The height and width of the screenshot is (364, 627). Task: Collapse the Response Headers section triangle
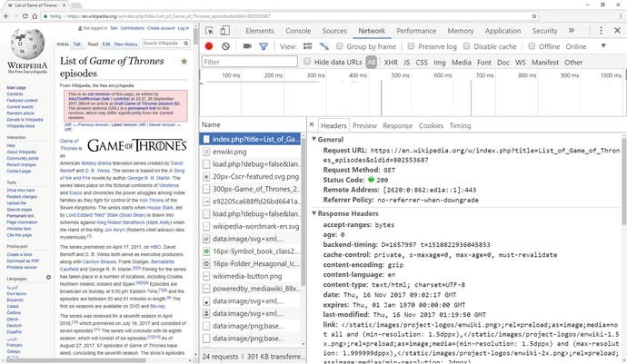(314, 213)
